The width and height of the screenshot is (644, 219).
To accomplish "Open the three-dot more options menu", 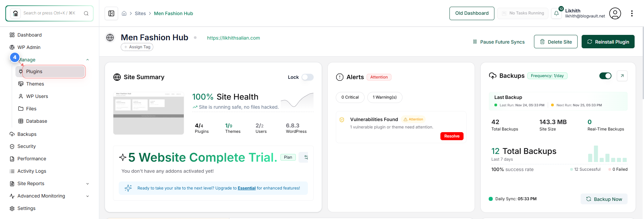I will click(632, 13).
